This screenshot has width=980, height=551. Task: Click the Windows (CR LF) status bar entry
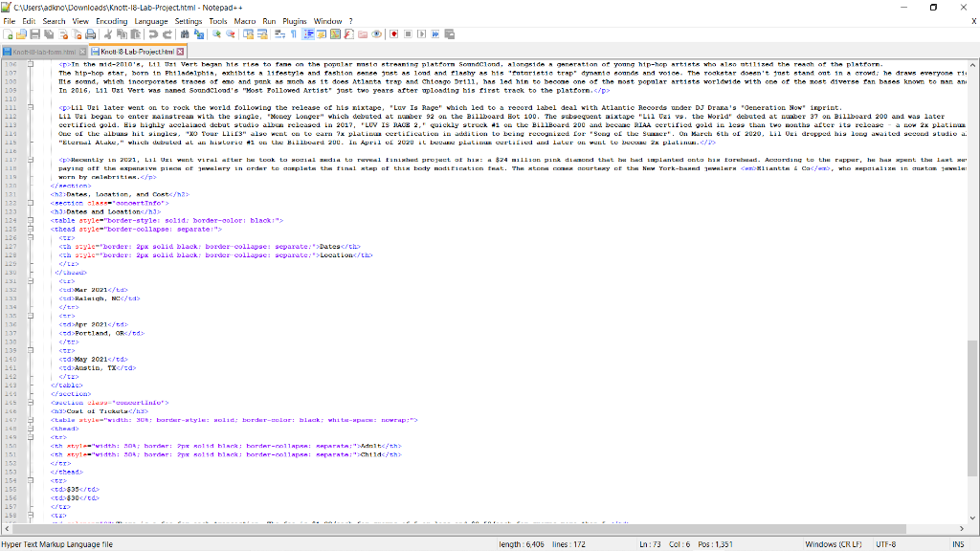[834, 544]
